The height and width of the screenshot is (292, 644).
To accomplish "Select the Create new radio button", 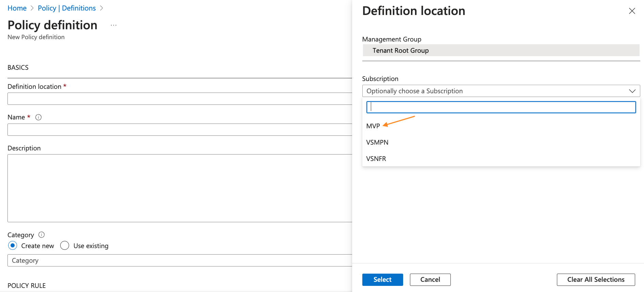I will tap(13, 246).
